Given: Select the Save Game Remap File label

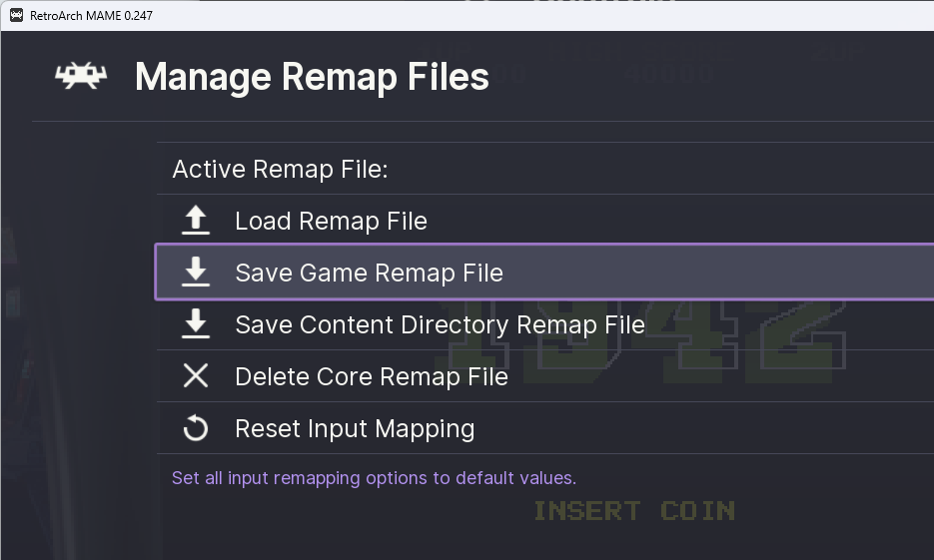Looking at the screenshot, I should [369, 273].
